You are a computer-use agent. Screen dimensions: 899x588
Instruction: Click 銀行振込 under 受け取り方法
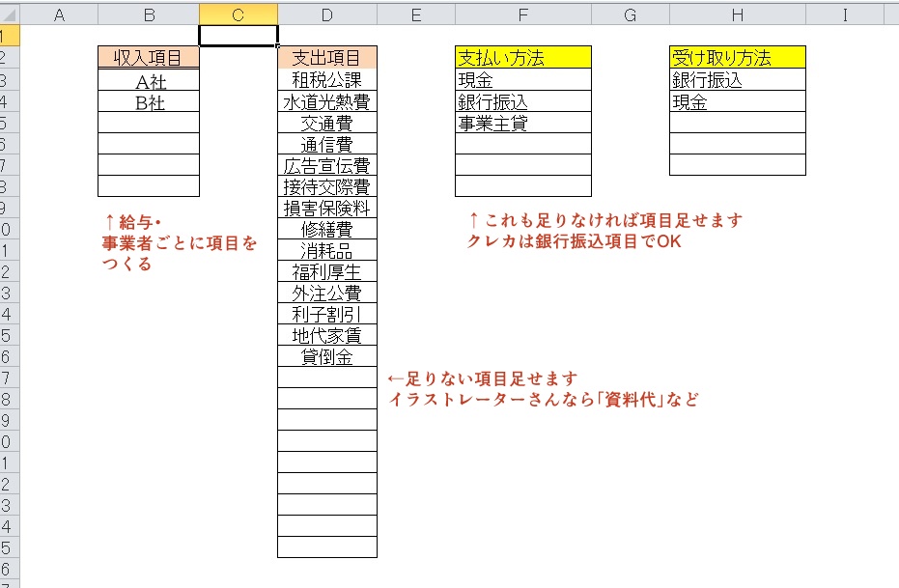click(x=737, y=80)
